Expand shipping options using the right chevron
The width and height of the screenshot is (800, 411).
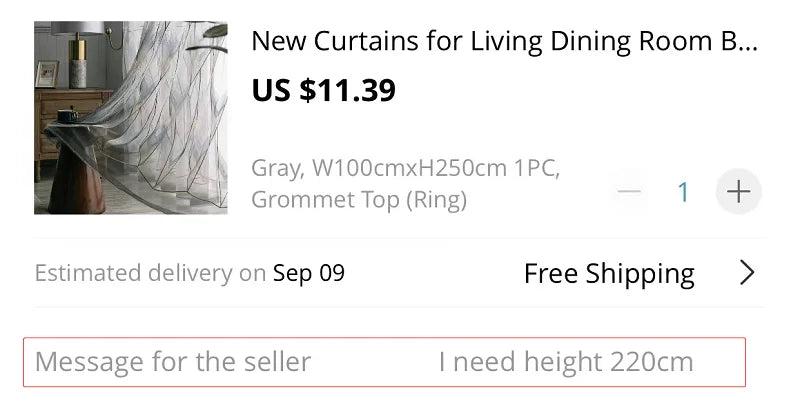746,273
